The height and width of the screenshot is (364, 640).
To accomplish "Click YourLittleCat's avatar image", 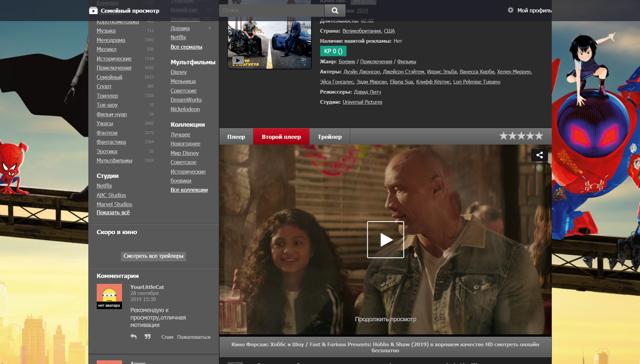I will (109, 296).
